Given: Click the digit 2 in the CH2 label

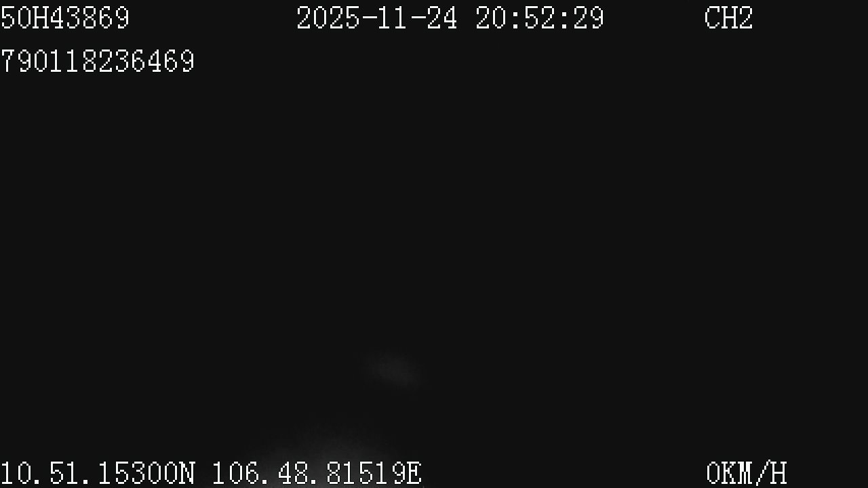Looking at the screenshot, I should pos(745,18).
